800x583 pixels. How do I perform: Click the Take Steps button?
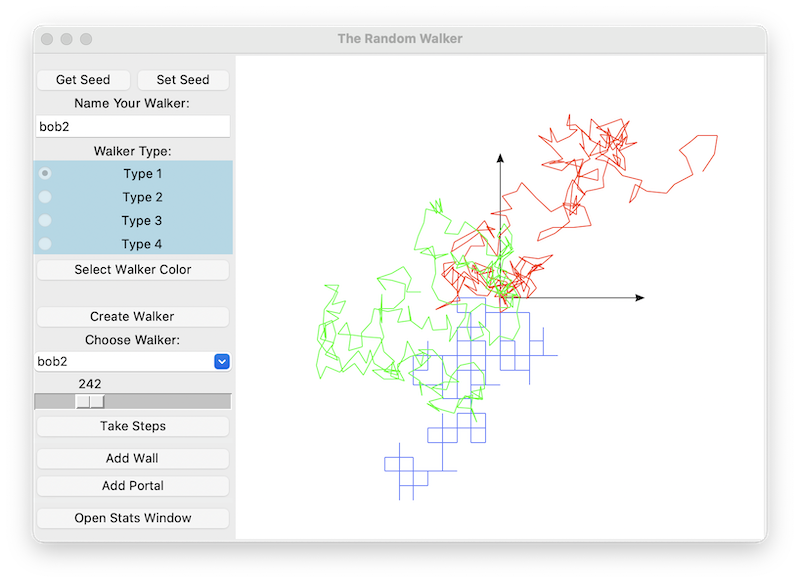coord(133,426)
